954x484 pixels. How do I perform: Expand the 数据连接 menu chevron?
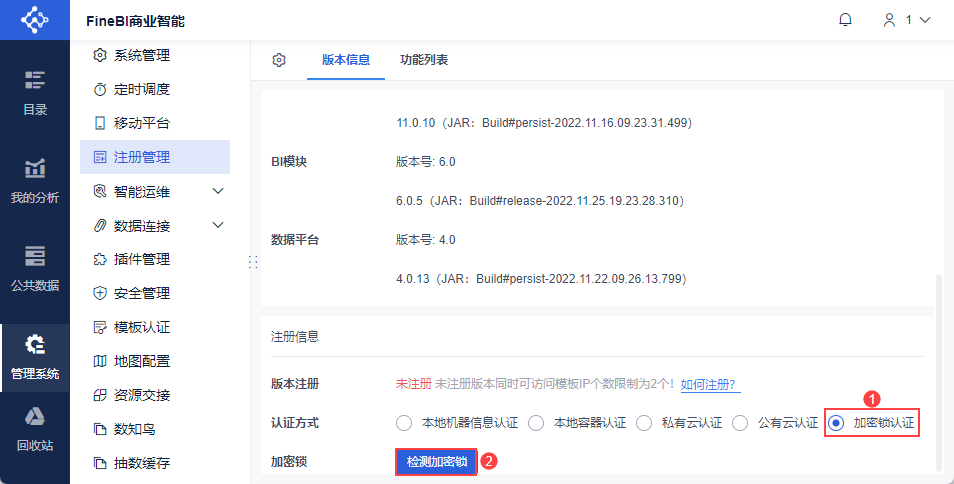click(x=218, y=226)
